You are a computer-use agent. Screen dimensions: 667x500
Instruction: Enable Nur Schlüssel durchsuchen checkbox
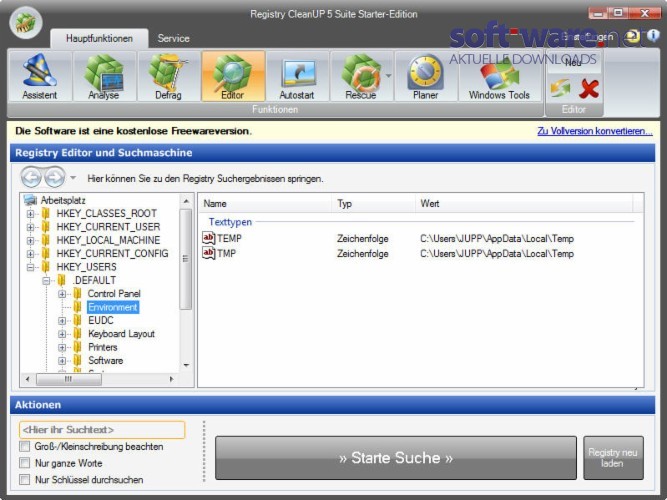[25, 480]
